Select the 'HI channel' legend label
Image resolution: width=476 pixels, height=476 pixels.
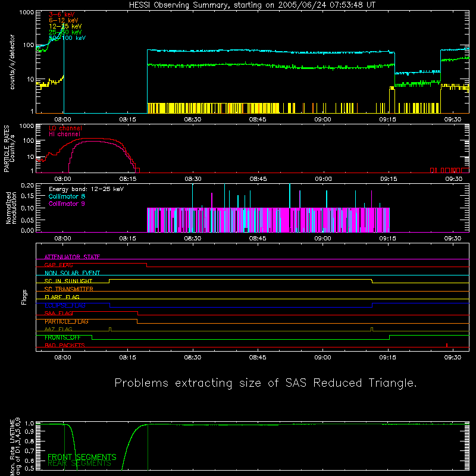click(64, 134)
